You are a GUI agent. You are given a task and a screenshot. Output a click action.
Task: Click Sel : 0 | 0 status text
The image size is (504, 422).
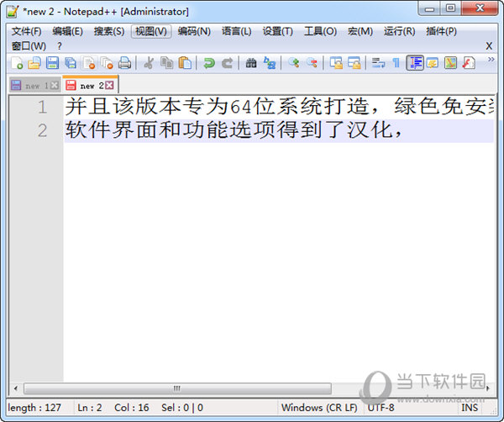tap(182, 408)
